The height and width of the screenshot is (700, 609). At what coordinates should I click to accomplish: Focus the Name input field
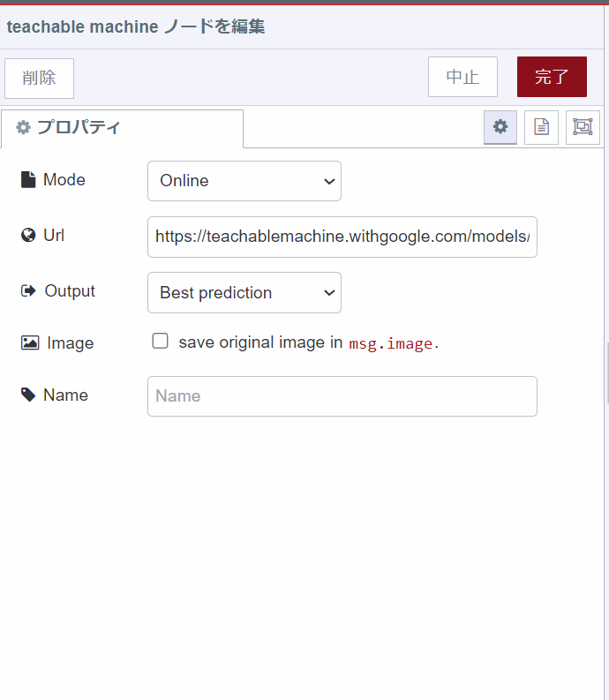(x=342, y=396)
